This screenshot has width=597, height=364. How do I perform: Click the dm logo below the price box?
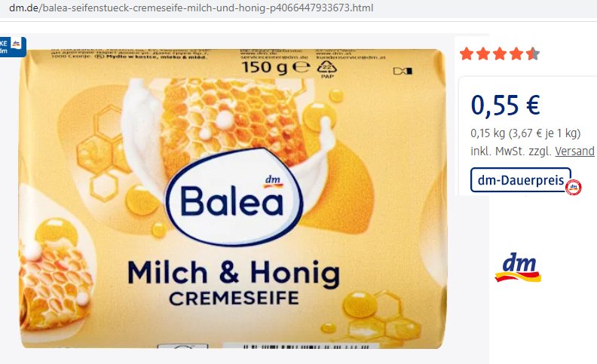click(x=518, y=268)
